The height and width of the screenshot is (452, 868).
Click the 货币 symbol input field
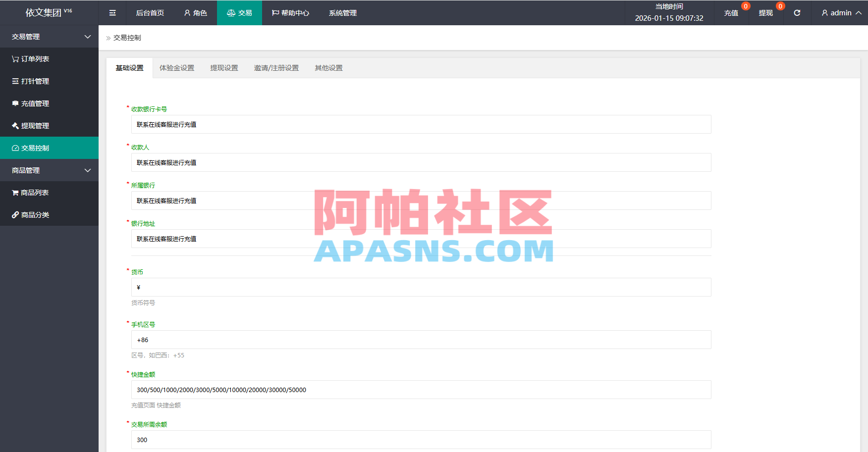(421, 287)
